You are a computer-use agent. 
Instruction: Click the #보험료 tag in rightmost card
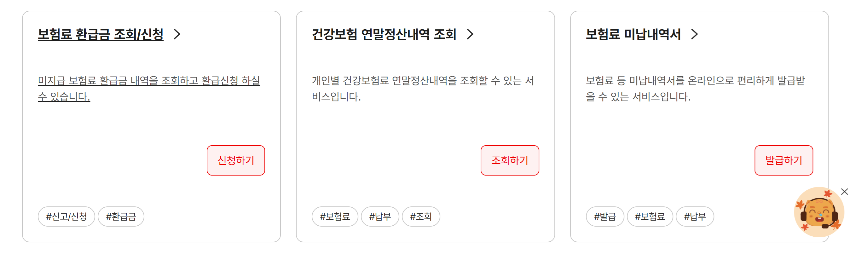coord(650,217)
